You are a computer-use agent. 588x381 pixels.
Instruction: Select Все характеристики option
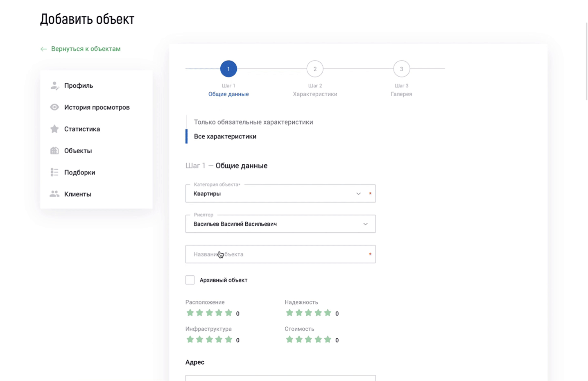(x=225, y=136)
